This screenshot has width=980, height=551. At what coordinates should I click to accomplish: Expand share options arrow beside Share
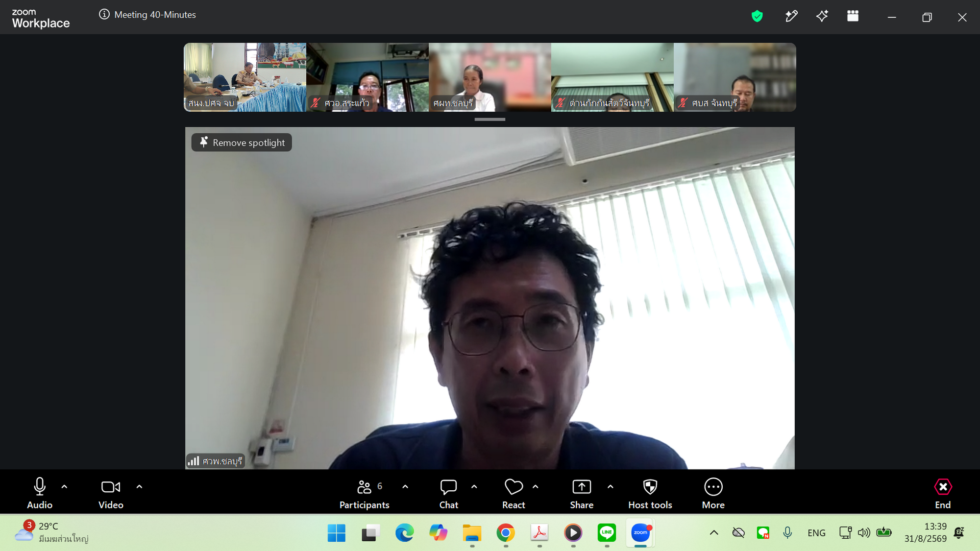click(610, 487)
